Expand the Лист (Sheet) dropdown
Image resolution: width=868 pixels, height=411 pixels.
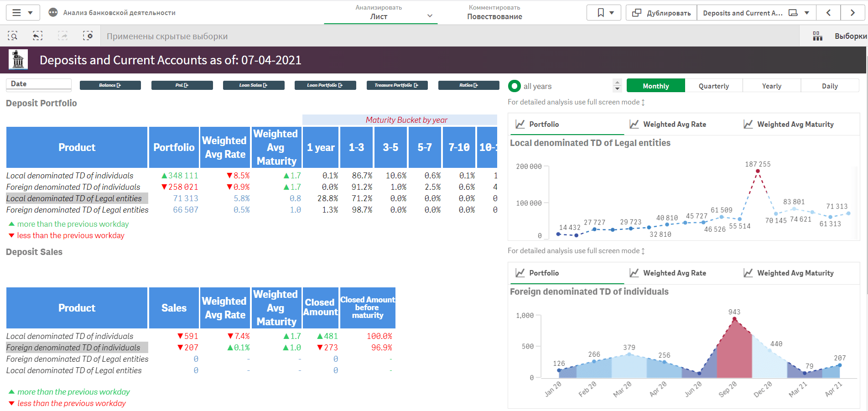tap(429, 16)
